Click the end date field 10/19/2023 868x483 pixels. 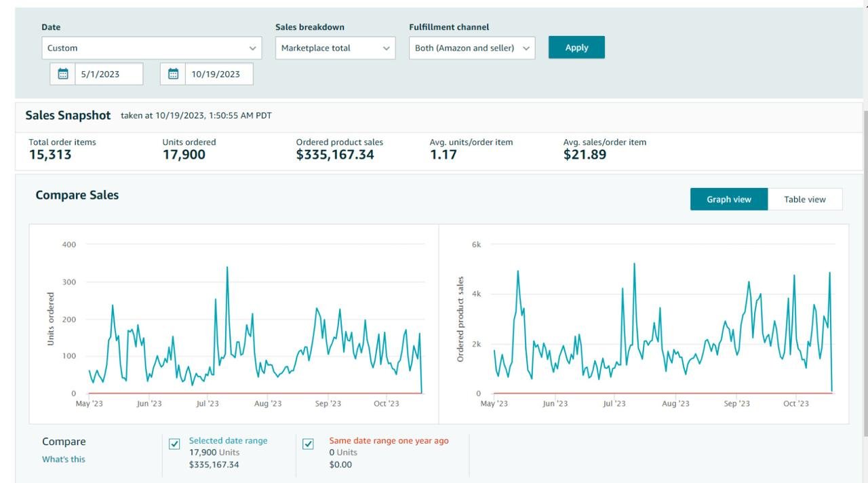pos(218,74)
